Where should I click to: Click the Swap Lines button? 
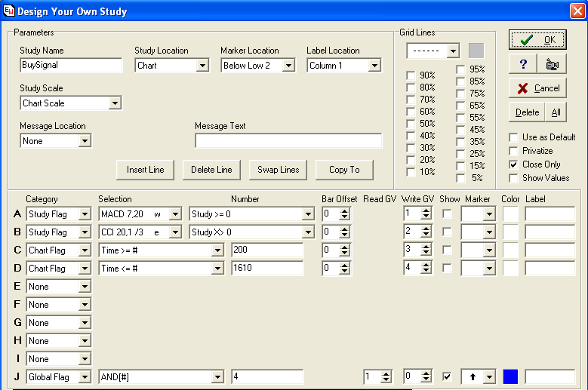[279, 170]
